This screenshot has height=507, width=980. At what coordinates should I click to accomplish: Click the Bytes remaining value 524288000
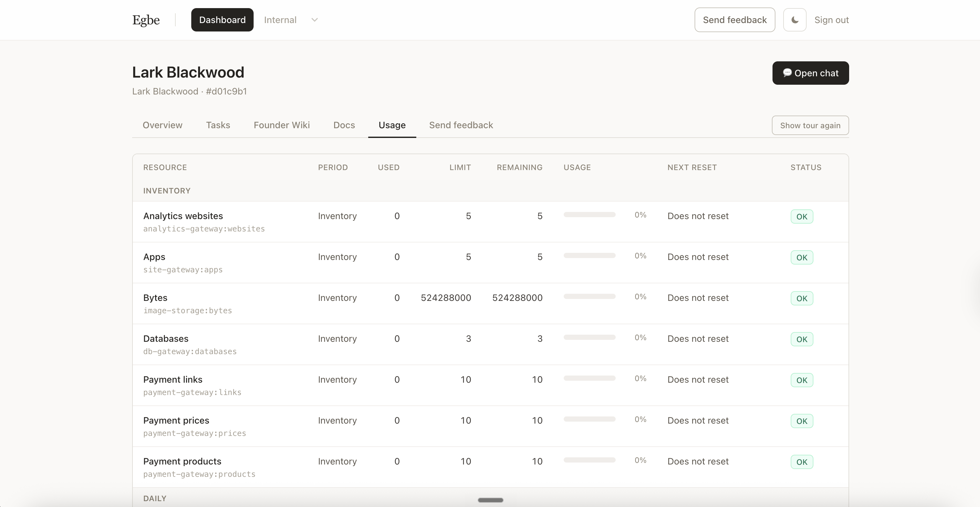[x=517, y=298]
